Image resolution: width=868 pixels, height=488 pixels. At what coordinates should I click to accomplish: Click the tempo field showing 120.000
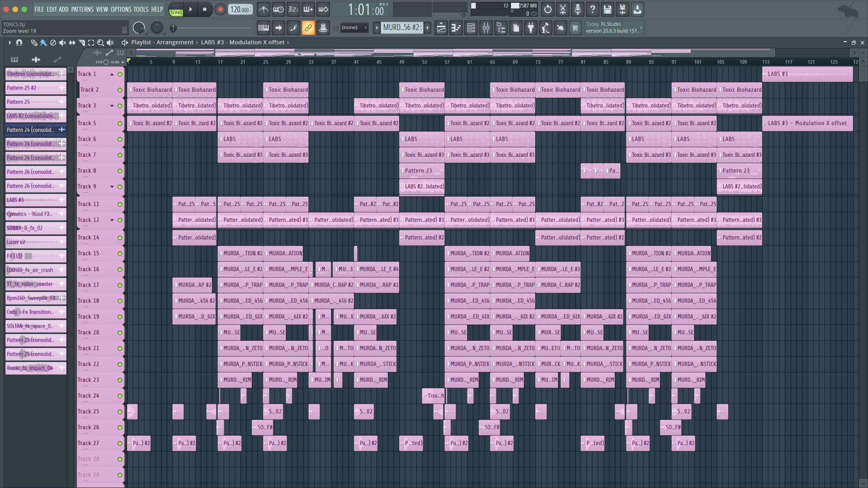pos(241,9)
